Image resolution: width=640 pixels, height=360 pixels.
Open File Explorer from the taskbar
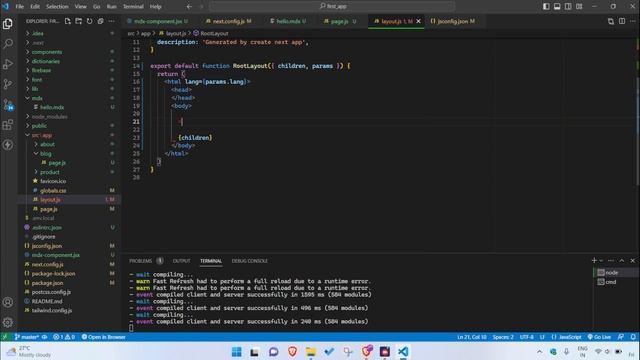click(x=311, y=351)
